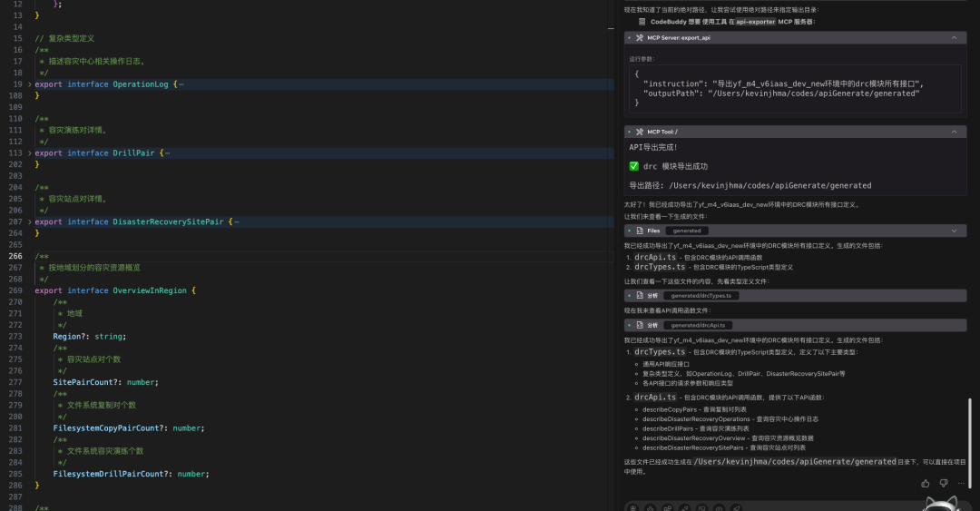Viewport: 980px width, 511px height.
Task: Click the generated folder chip in Files
Action: point(686,231)
